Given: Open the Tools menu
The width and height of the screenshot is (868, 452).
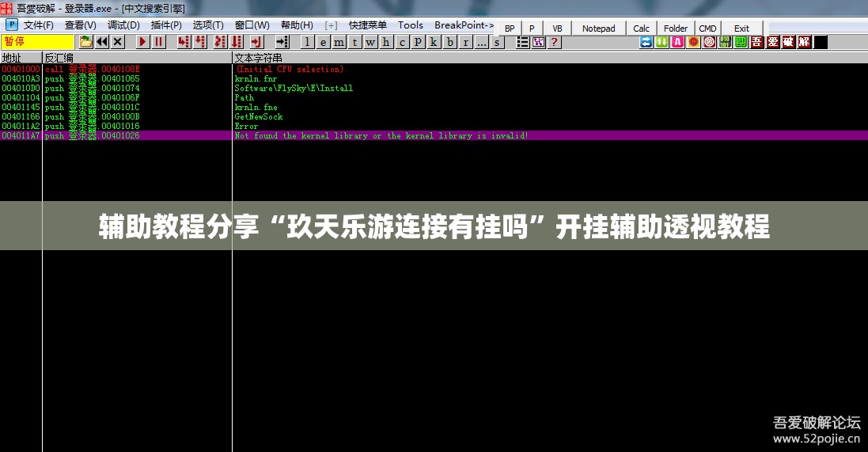Looking at the screenshot, I should click(410, 25).
